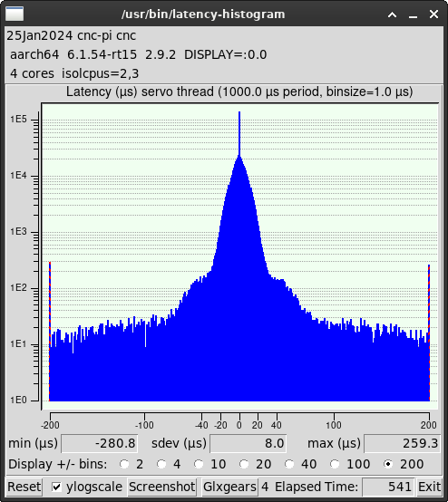Click the max (µs) value field
Screen dimensions: 448x502
click(403, 443)
